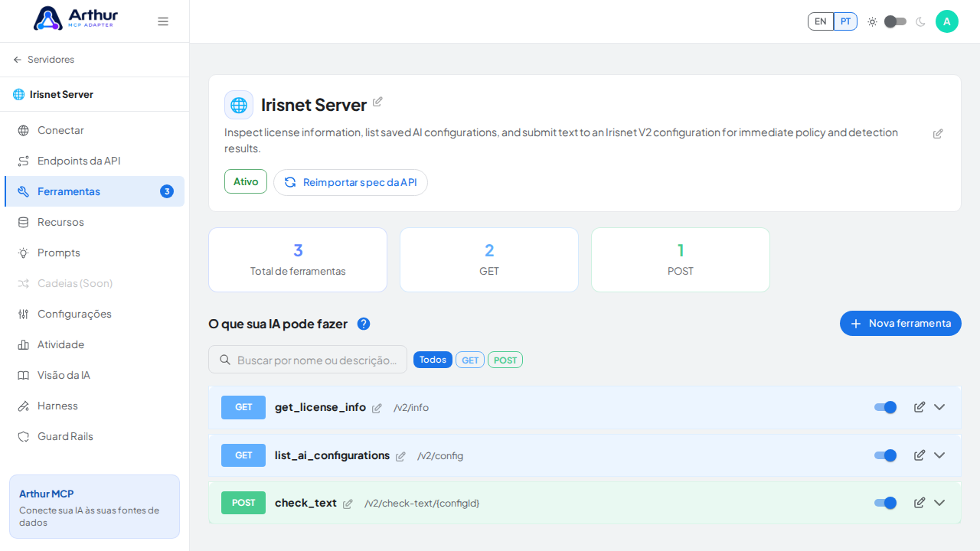Click the Irisnet Server sidebar title
The width and height of the screenshot is (980, 551).
61,94
